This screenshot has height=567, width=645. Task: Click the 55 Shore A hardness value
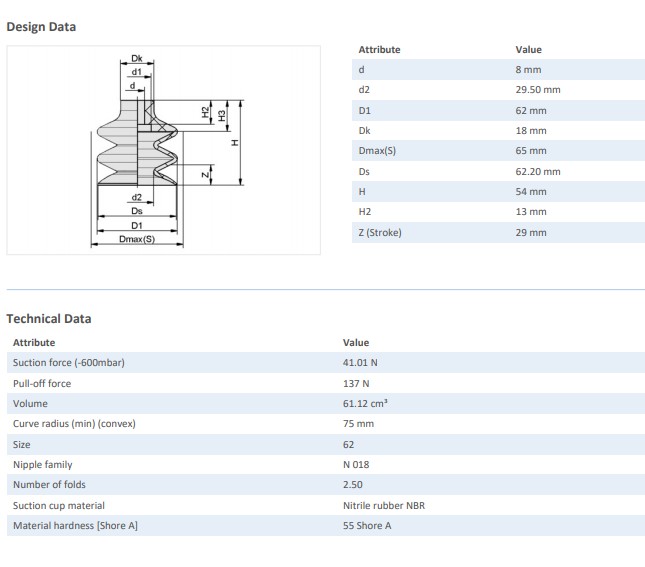[367, 526]
